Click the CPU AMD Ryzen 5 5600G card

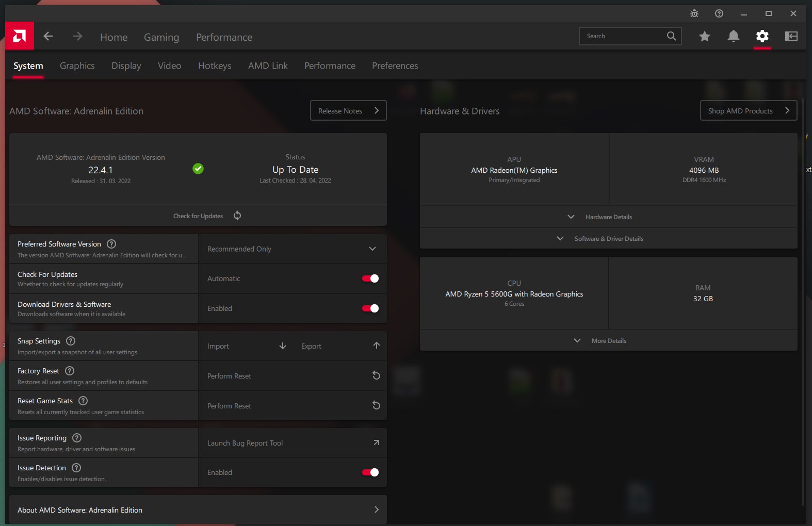point(514,293)
